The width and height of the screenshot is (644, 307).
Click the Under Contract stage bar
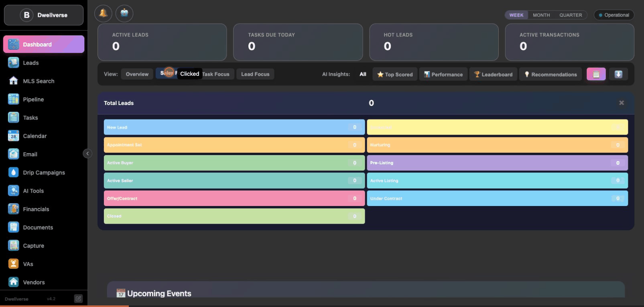(x=498, y=198)
